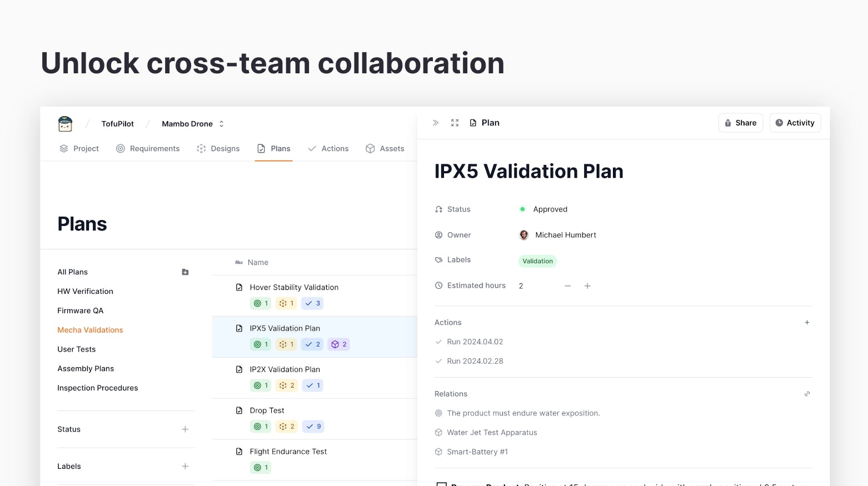The height and width of the screenshot is (486, 868).
Task: Add a new action with plus icon
Action: point(807,322)
